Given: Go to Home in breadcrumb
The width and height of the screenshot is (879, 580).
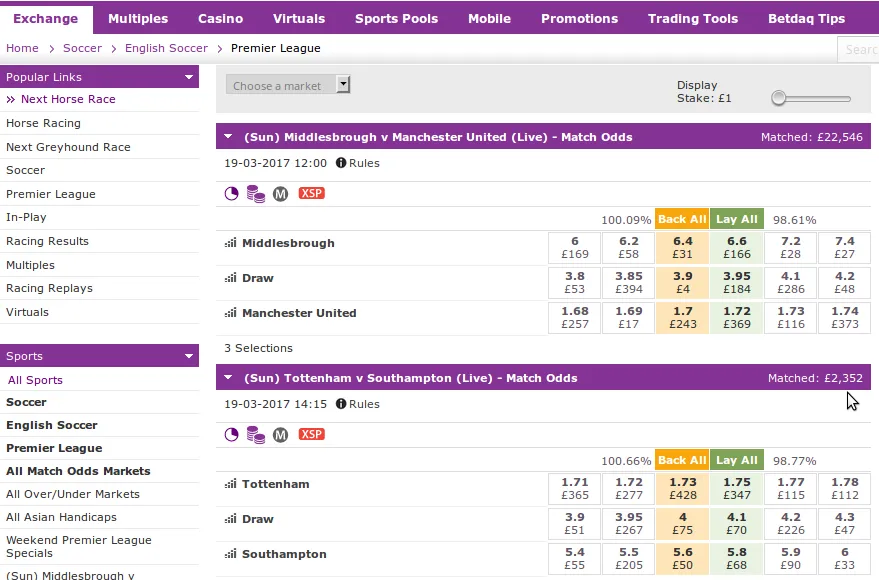Looking at the screenshot, I should tap(22, 48).
